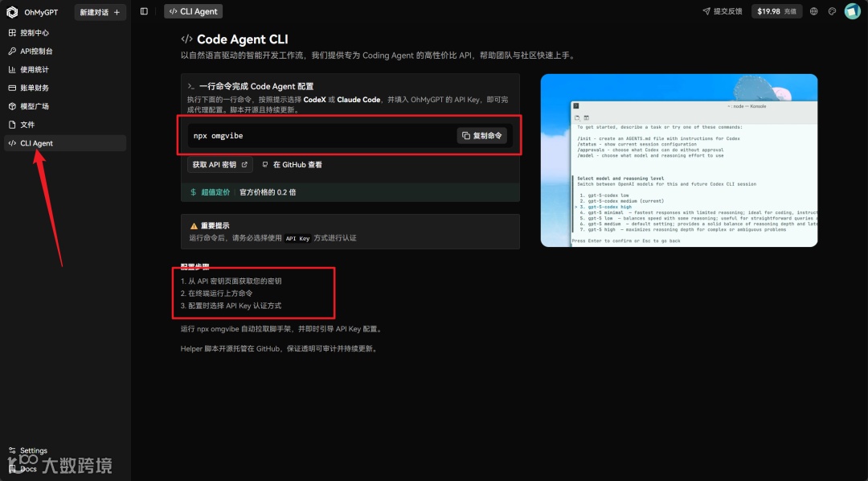
Task: Click 提交反馈 feedback button
Action: [x=723, y=11]
